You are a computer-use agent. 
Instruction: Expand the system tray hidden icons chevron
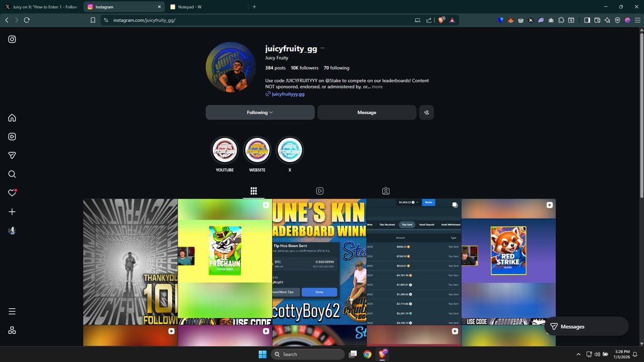(578, 354)
